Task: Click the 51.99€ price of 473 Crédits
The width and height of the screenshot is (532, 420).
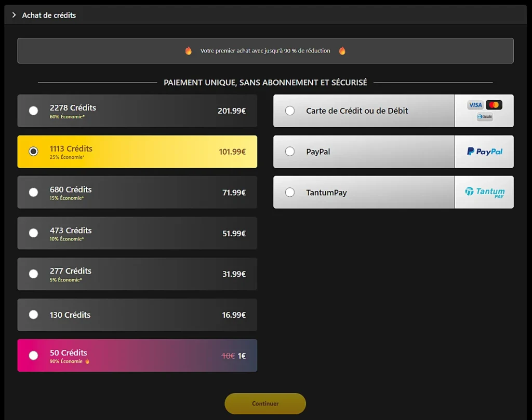Action: (234, 234)
